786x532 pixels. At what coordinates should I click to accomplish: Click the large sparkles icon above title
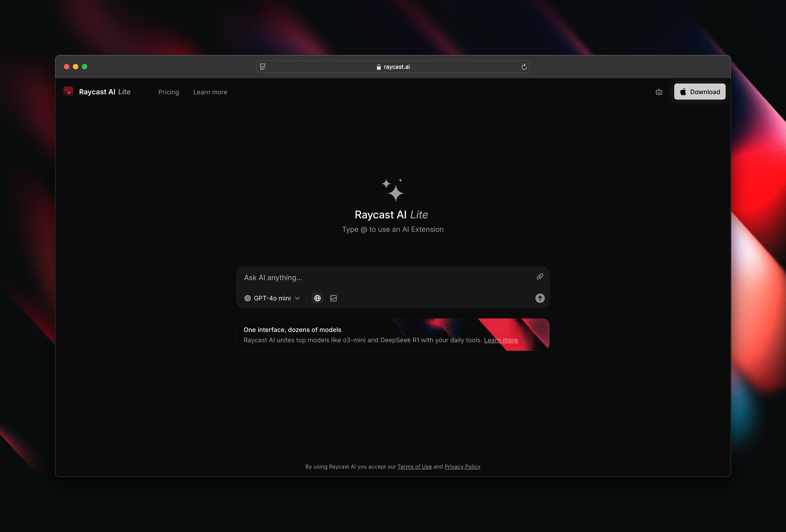(393, 190)
